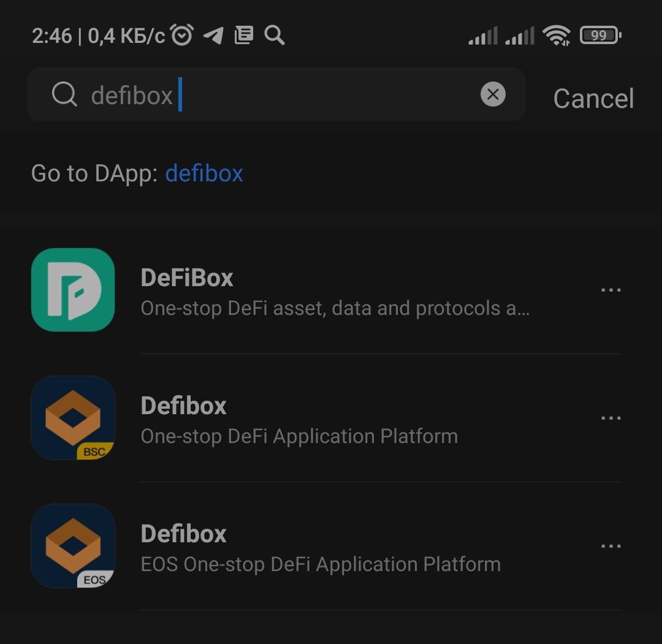Screen dimensions: 662x644
Task: Open more options for green DeFiBox
Action: pos(611,290)
